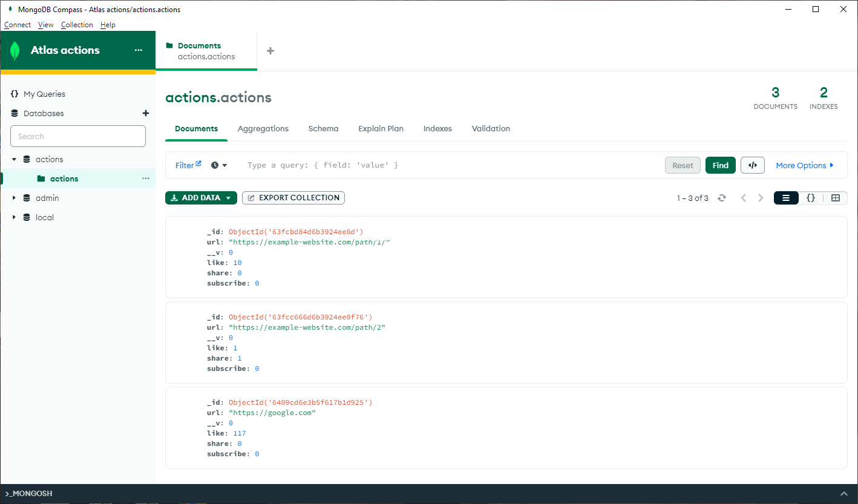Screen dimensions: 858x504
Task: Switch to the Aggregations tab
Action: (263, 128)
